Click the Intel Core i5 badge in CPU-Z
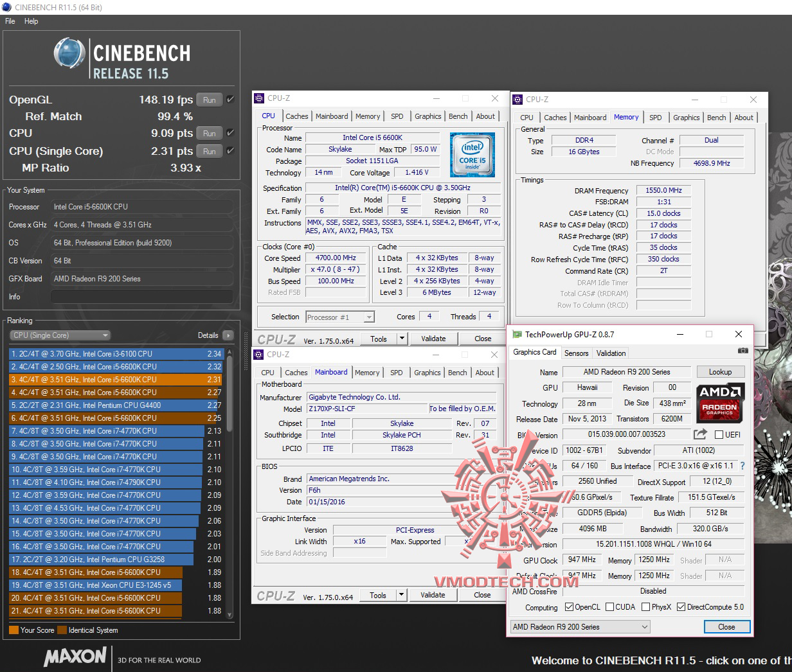Image resolution: width=792 pixels, height=672 pixels. point(473,155)
